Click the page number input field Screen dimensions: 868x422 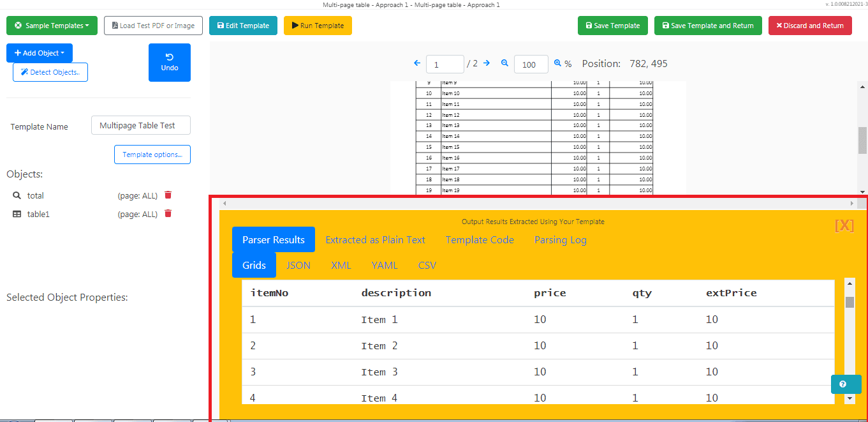[x=445, y=64]
